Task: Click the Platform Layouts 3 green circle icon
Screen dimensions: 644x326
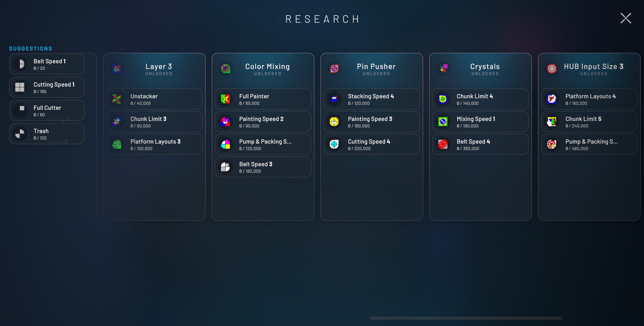Action: 117,144
